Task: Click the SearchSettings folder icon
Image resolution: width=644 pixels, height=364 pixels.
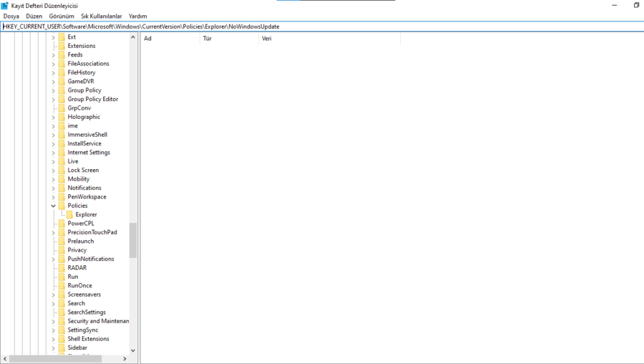Action: pos(62,312)
